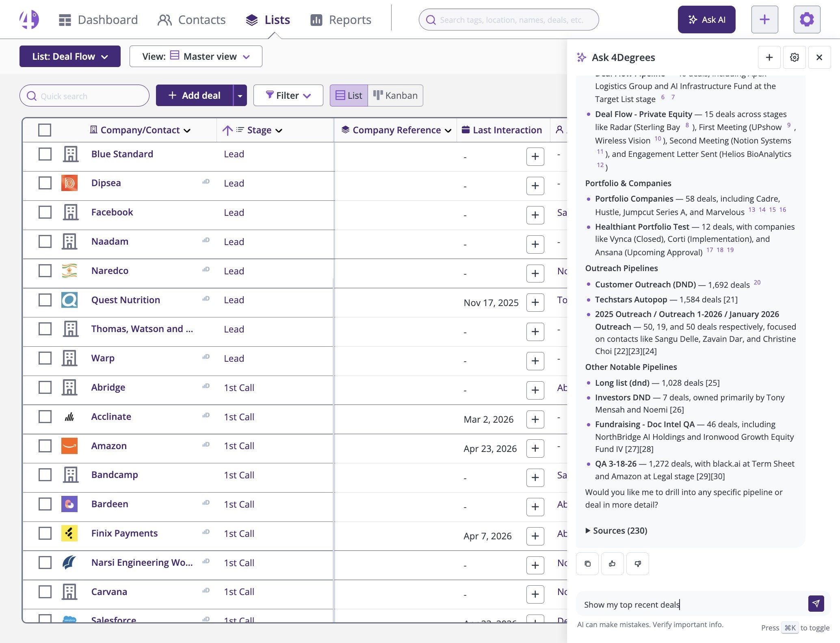Add interaction for Quest Nutrition row
The image size is (840, 643).
point(535,302)
